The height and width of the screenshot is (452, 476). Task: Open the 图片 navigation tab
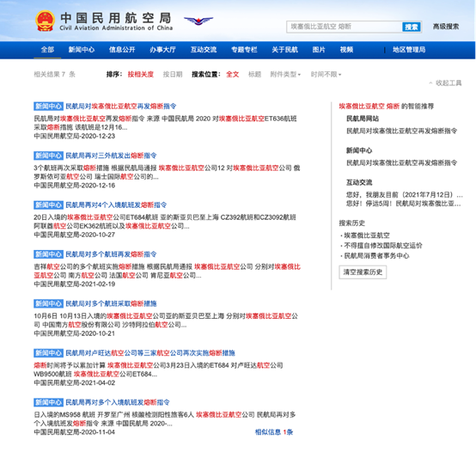[319, 50]
